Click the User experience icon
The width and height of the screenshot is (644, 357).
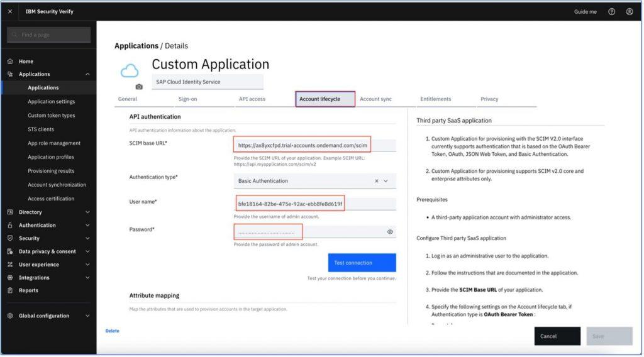pyautogui.click(x=10, y=265)
